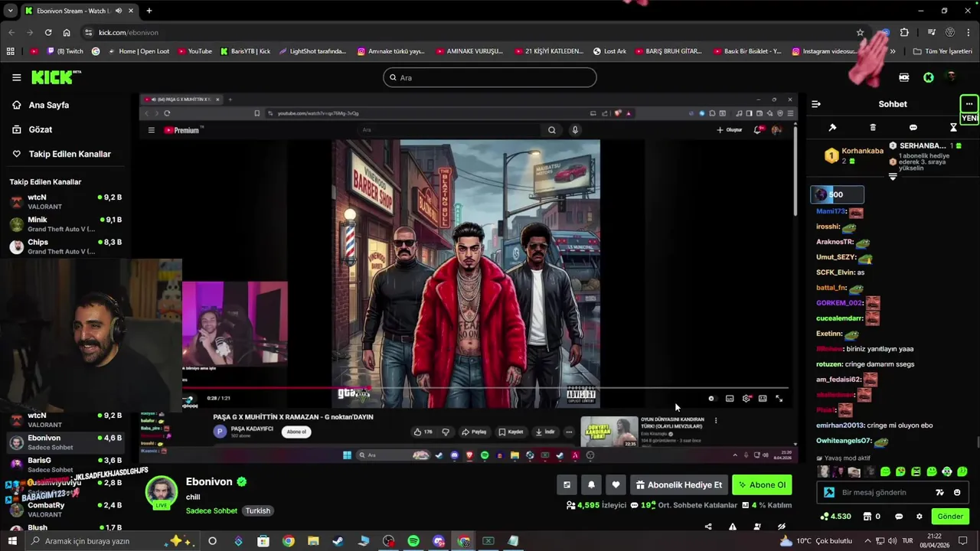Open the Lost Ark bookmark
This screenshot has width=980, height=551.
[x=609, y=51]
